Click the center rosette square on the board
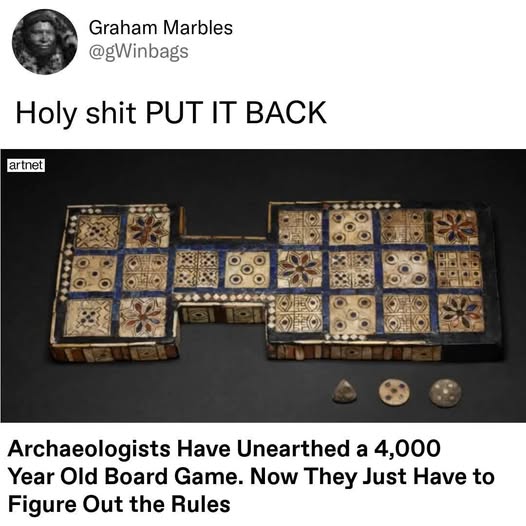Image resolution: width=526 pixels, height=526 pixels. [301, 269]
